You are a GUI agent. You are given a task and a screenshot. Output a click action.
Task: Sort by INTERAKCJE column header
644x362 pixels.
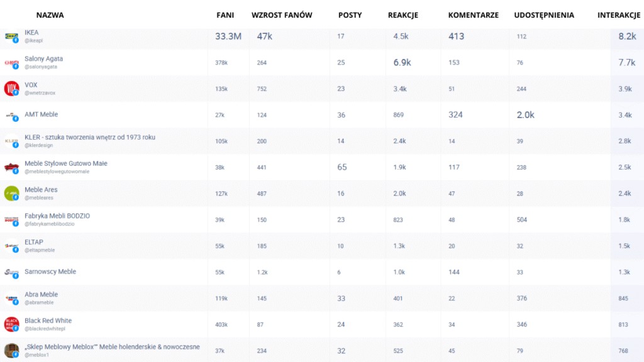pos(619,15)
